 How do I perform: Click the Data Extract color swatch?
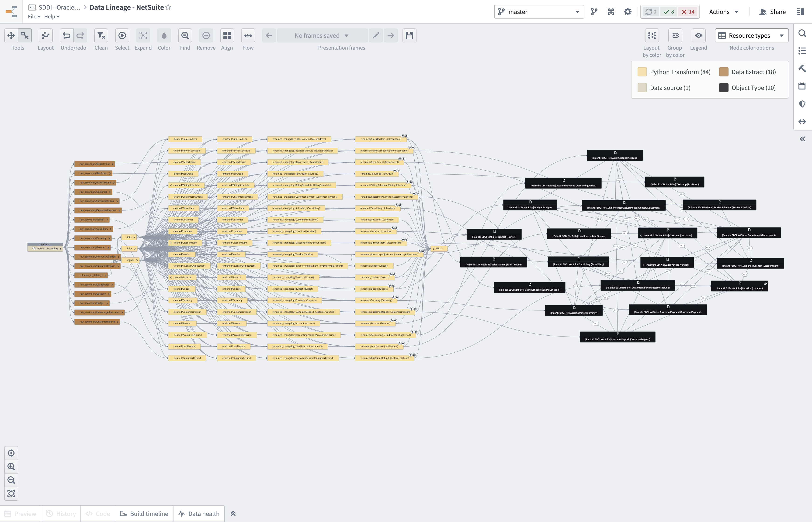[723, 72]
